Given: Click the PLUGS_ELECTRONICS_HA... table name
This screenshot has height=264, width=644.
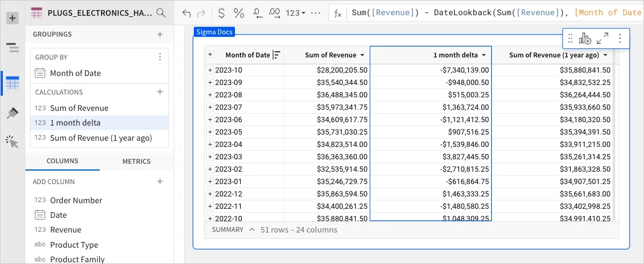Looking at the screenshot, I should (99, 13).
